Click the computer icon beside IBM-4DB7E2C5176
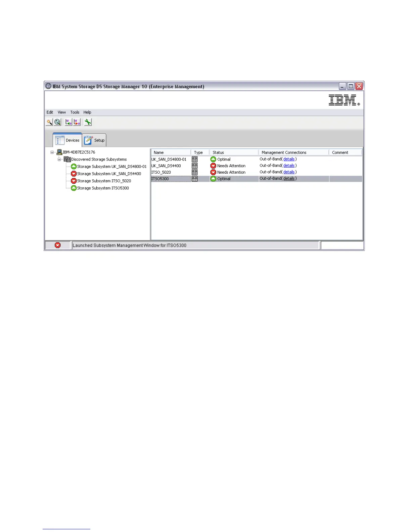 59,152
